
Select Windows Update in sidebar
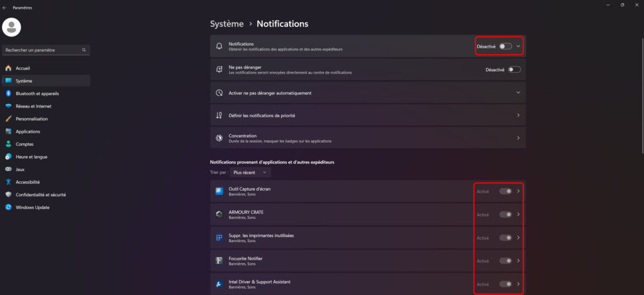pyautogui.click(x=46, y=208)
